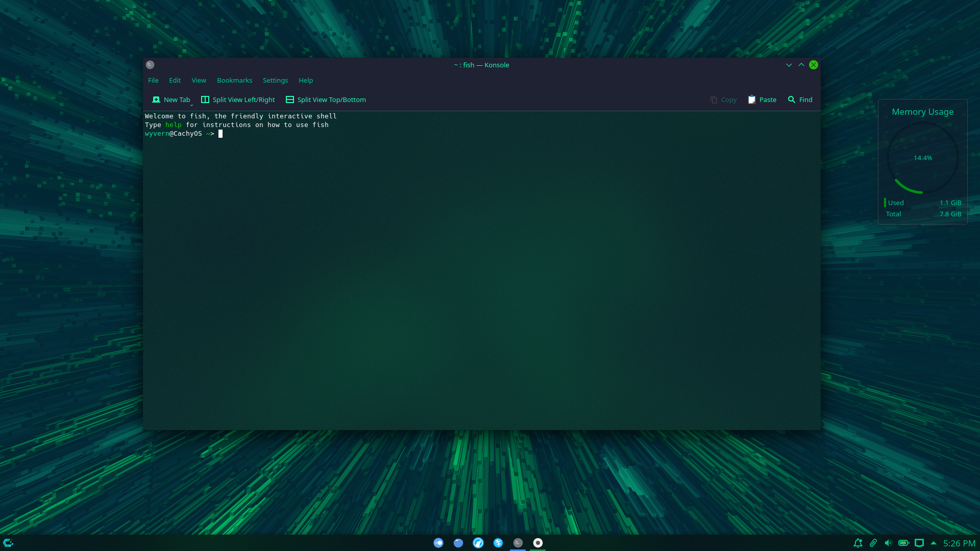Click the Copy icon in Konsole's toolbar
The image size is (980, 551).
[714, 99]
